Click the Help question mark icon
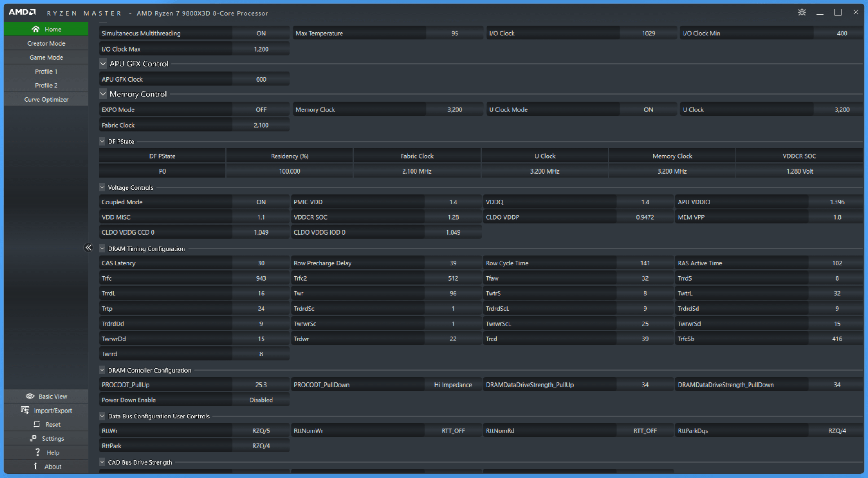 click(x=38, y=452)
